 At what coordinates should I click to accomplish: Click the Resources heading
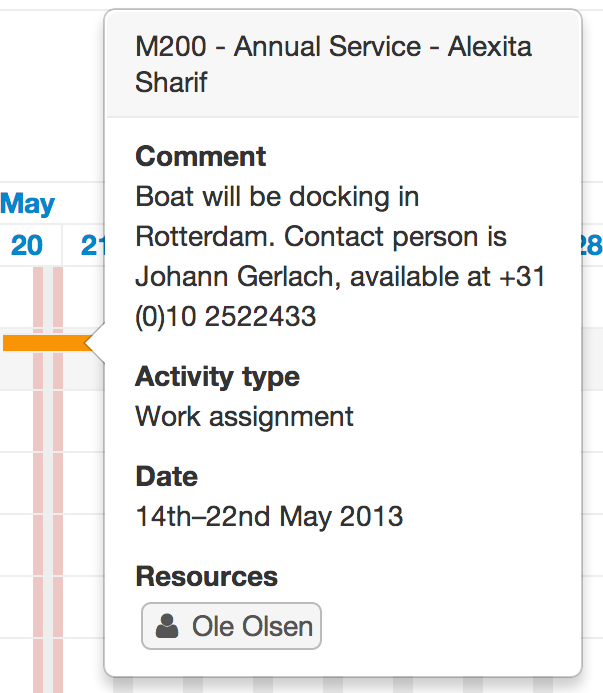pos(206,576)
